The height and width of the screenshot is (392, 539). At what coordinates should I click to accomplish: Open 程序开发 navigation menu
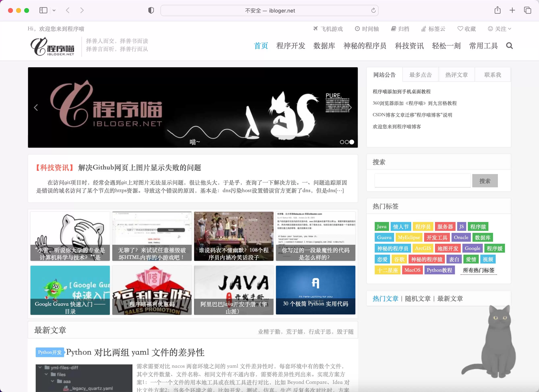(x=290, y=46)
